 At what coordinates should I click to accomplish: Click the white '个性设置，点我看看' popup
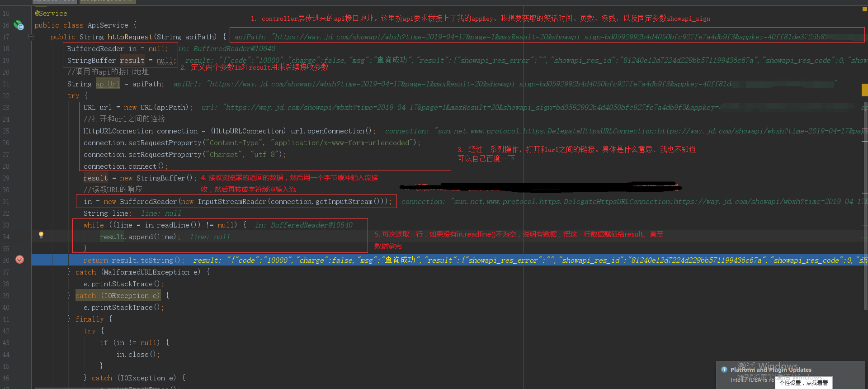click(x=804, y=383)
